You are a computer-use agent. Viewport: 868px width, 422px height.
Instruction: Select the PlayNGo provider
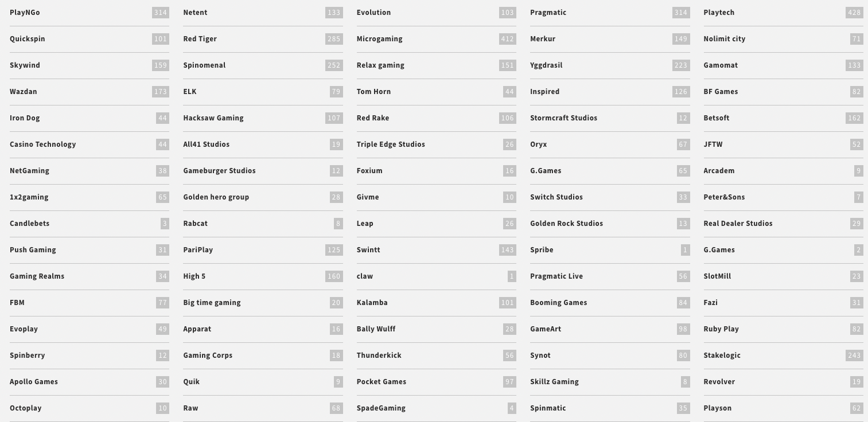coord(89,13)
